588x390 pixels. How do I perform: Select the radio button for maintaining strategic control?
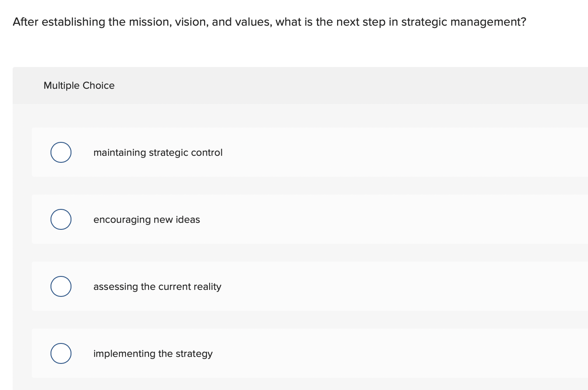pyautogui.click(x=61, y=152)
